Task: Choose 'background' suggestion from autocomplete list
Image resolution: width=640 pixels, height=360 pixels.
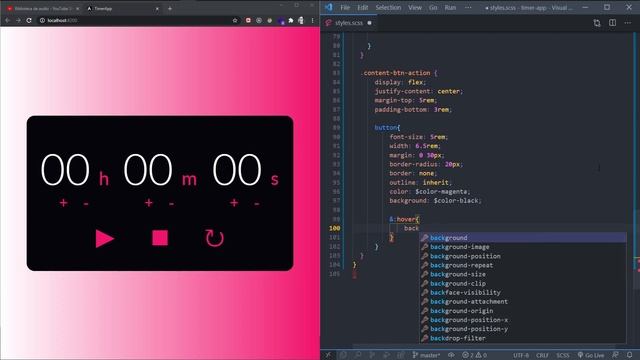Action: [x=523, y=238]
